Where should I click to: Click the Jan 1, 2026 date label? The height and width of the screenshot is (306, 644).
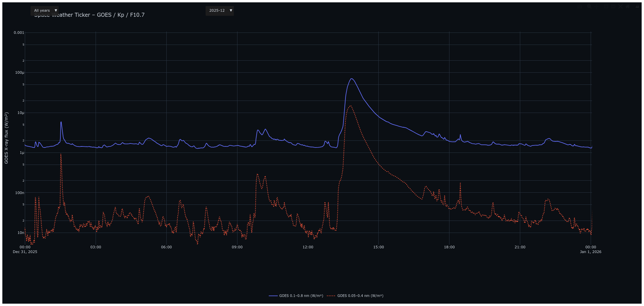click(x=591, y=252)
